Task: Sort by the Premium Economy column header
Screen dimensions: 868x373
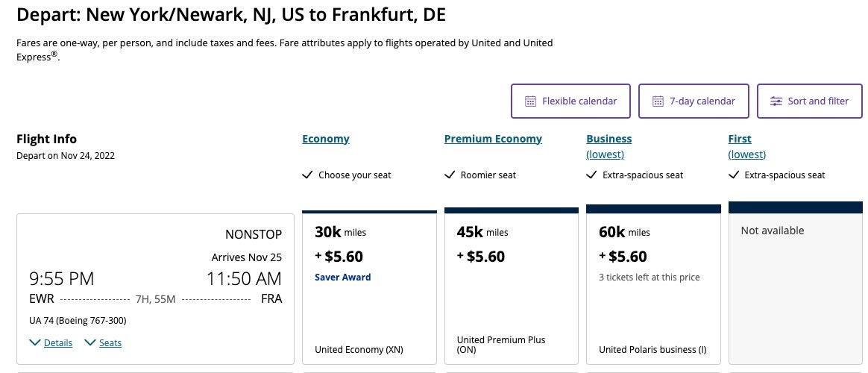Action: pyautogui.click(x=493, y=139)
